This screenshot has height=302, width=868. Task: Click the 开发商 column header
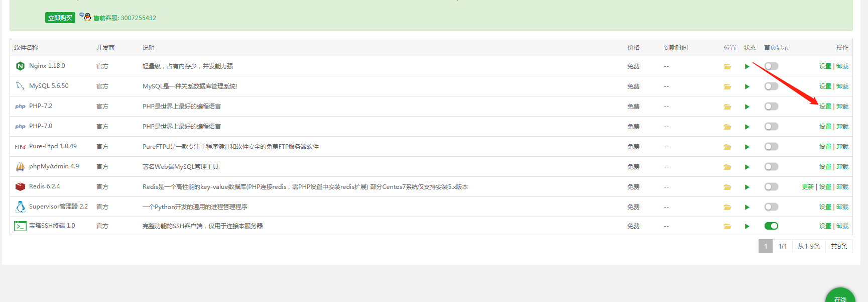pyautogui.click(x=105, y=48)
